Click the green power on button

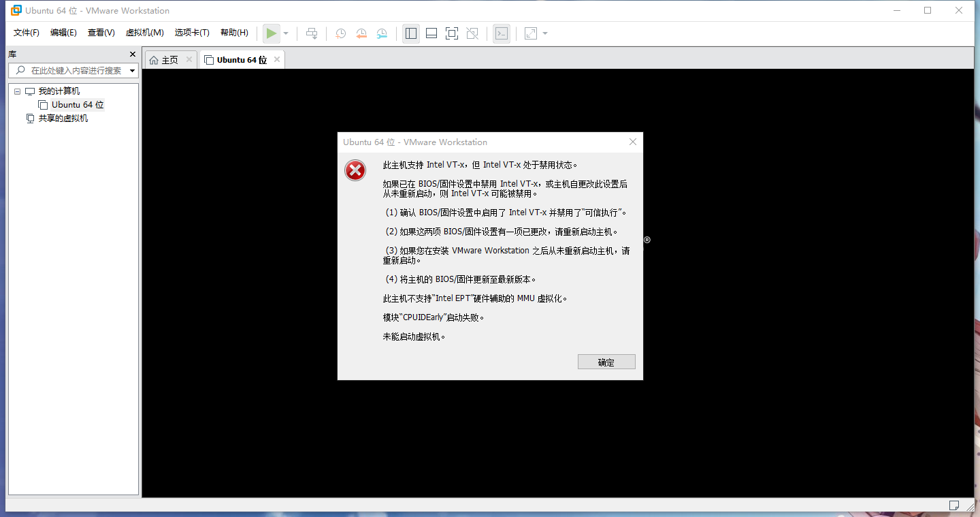coord(272,33)
